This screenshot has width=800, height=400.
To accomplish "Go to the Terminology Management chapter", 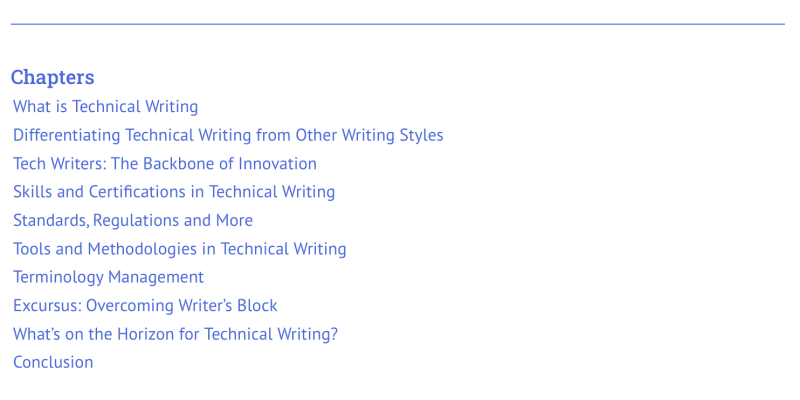I will coord(108,277).
